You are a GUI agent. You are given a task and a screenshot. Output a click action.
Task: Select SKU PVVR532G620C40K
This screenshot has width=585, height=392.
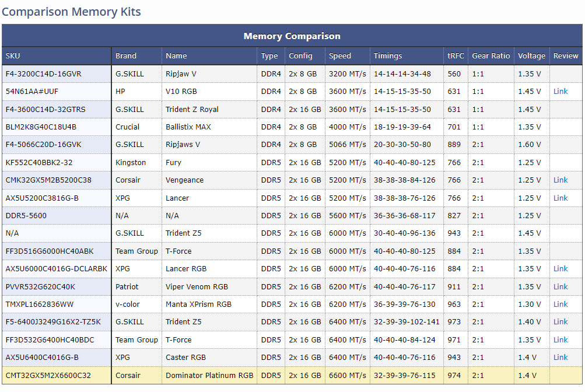coord(40,287)
